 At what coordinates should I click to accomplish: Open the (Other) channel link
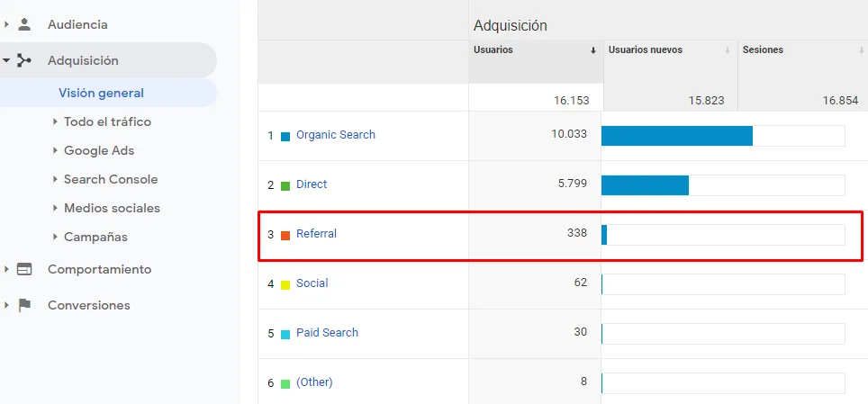coord(314,382)
